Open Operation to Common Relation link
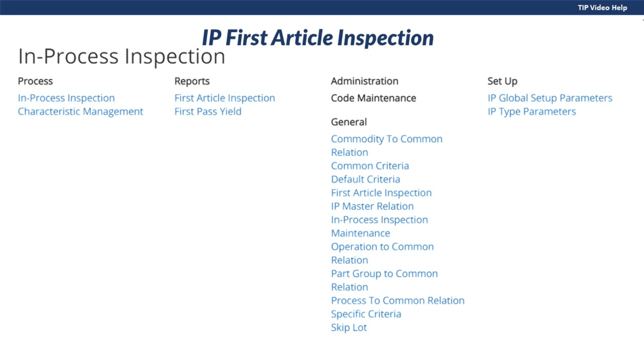The width and height of the screenshot is (644, 362). tap(382, 247)
